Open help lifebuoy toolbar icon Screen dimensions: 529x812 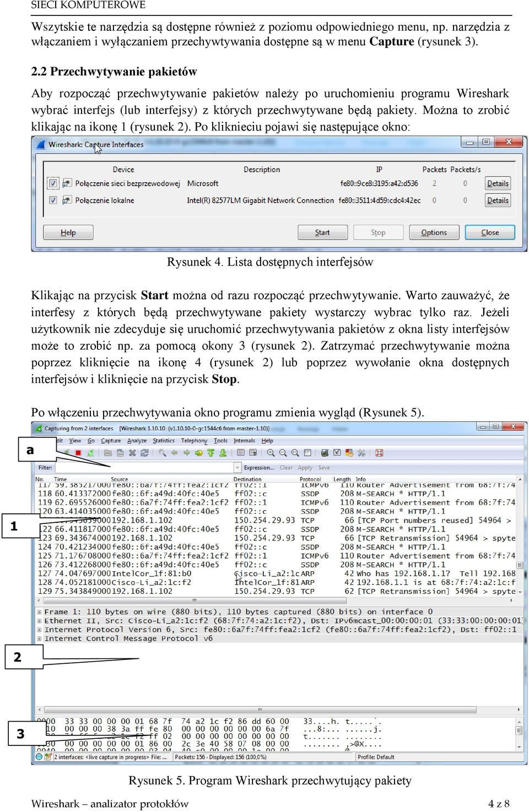tap(379, 453)
